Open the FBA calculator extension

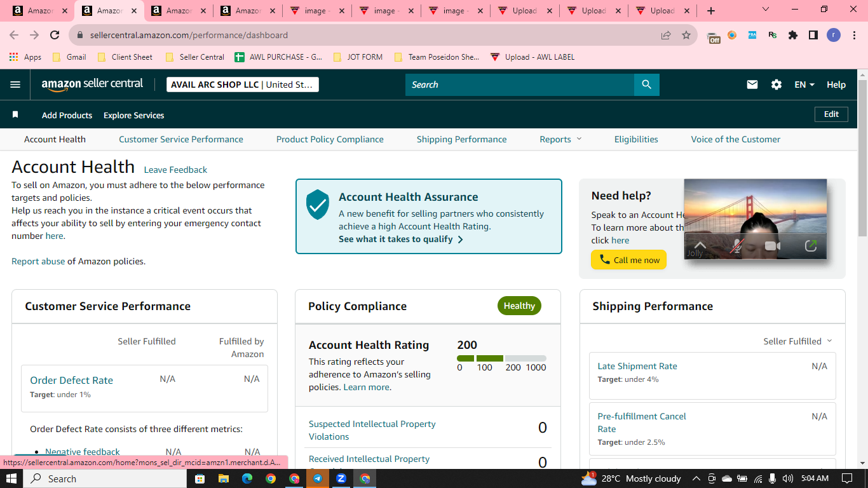tap(752, 35)
